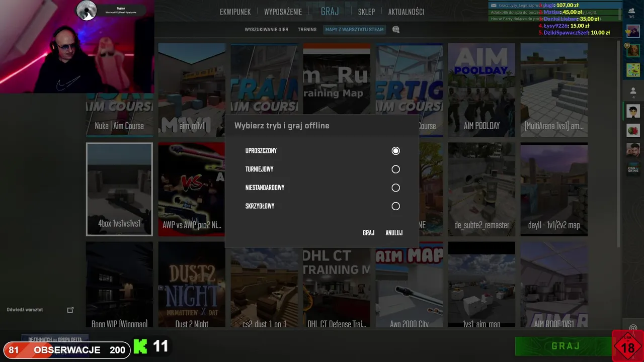Click the Turniejowy label text
This screenshot has height=362, width=644.
pos(259,169)
